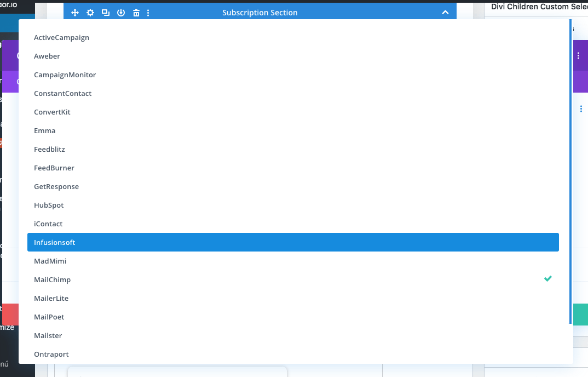This screenshot has height=377, width=588.
Task: Pick Emma in the dropdown
Action: click(293, 130)
